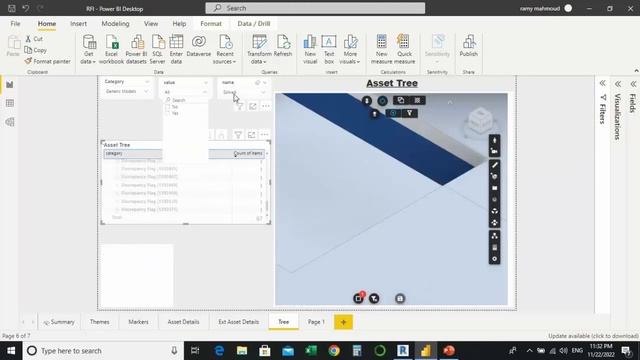The height and width of the screenshot is (360, 640).
Task: Save the report from title bar
Action: coord(11,8)
